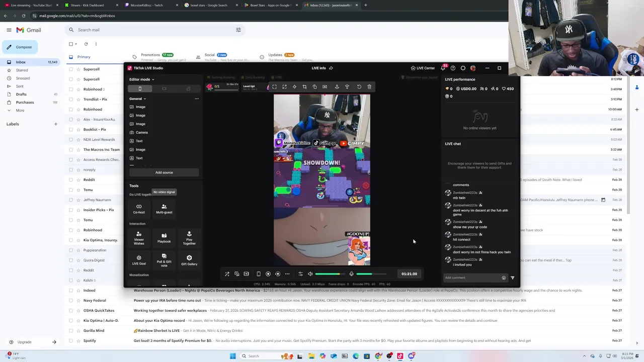644x362 pixels.
Task: Open more options in the bottom control bar
Action: pos(287,274)
